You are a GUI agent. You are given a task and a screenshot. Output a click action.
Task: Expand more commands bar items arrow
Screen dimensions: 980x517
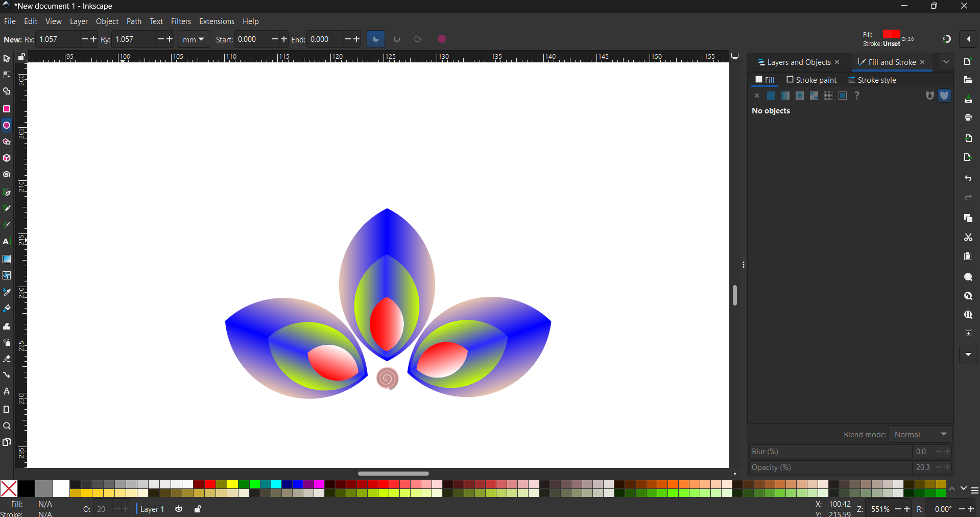point(968,355)
